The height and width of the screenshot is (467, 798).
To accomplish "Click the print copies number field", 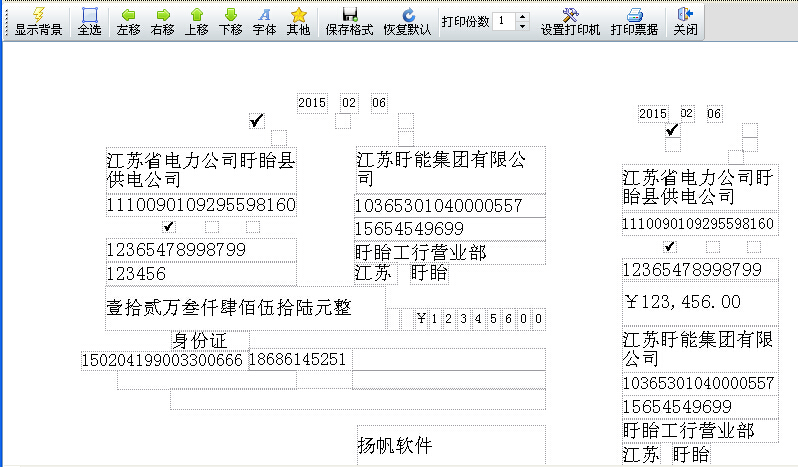I will [x=503, y=21].
